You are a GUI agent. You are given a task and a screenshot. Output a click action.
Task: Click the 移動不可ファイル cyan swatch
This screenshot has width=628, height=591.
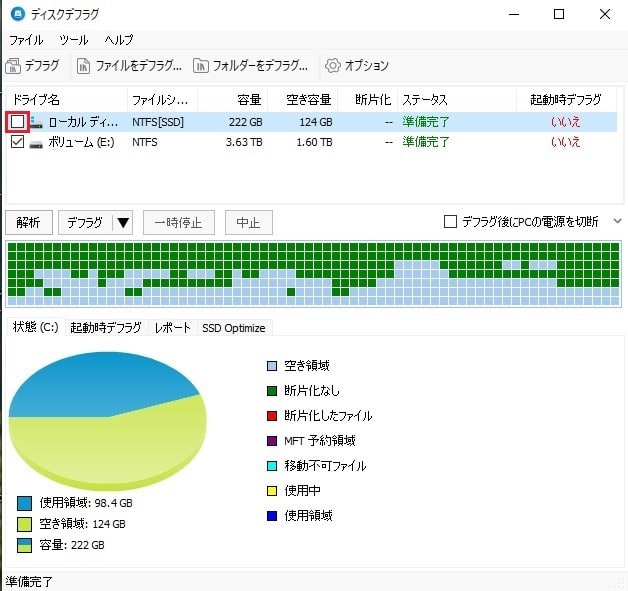(x=272, y=466)
